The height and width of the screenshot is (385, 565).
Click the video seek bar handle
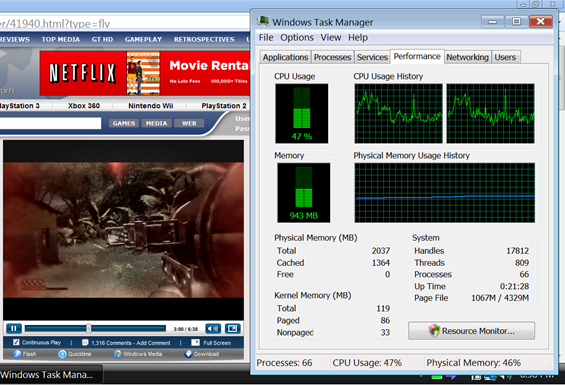tap(89, 328)
